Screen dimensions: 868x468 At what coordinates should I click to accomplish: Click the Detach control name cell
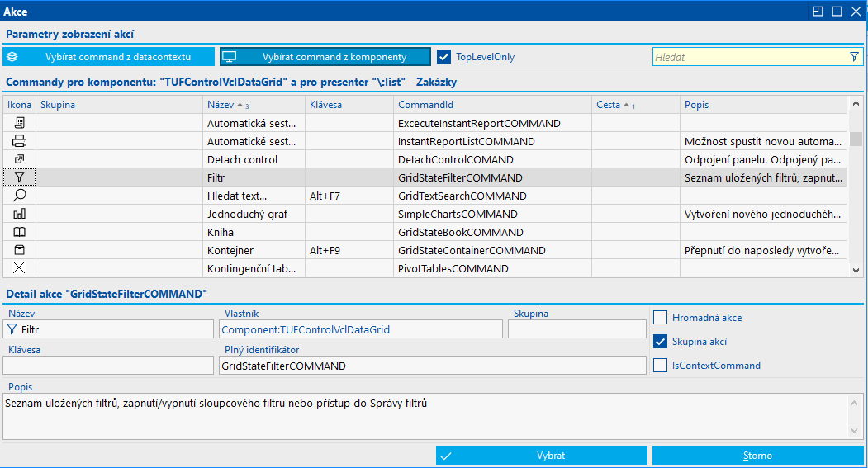(254, 159)
